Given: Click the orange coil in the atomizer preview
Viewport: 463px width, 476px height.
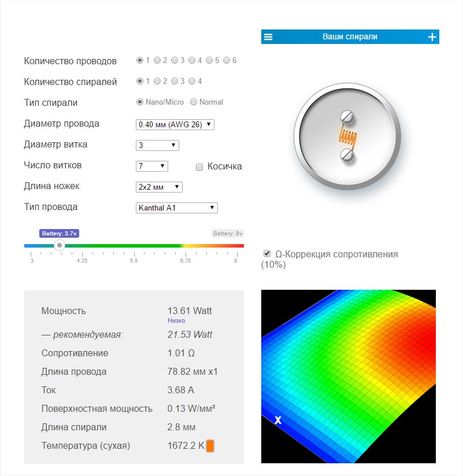Looking at the screenshot, I should [x=347, y=136].
